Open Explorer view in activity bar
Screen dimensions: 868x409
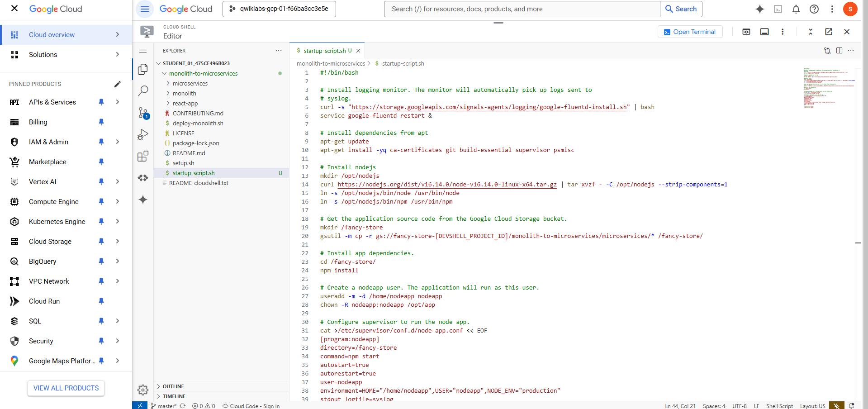click(143, 69)
